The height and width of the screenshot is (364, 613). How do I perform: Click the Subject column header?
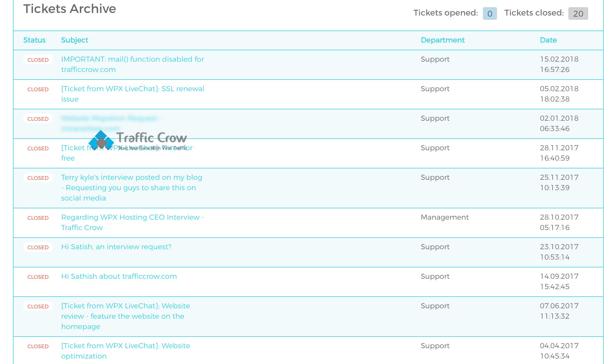(x=75, y=40)
